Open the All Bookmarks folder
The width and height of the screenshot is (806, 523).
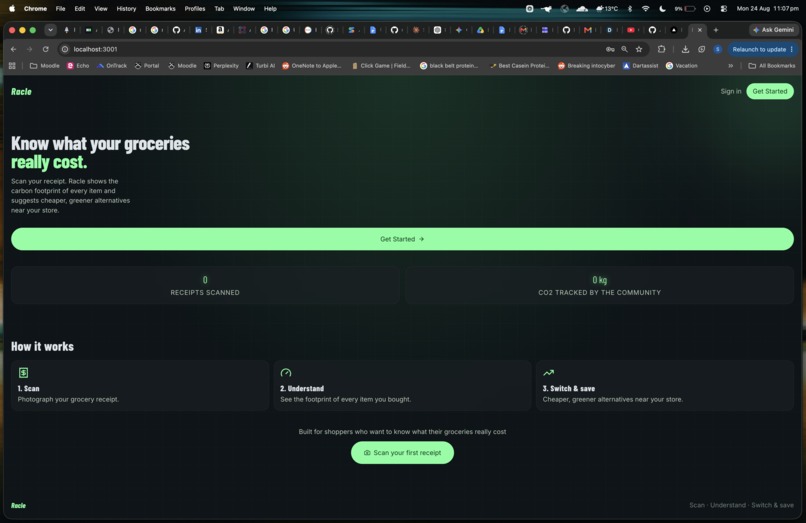coord(772,66)
